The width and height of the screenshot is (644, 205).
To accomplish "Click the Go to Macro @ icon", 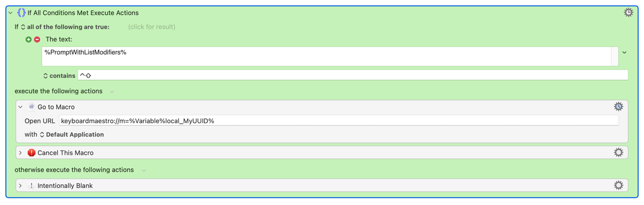I will (x=31, y=107).
